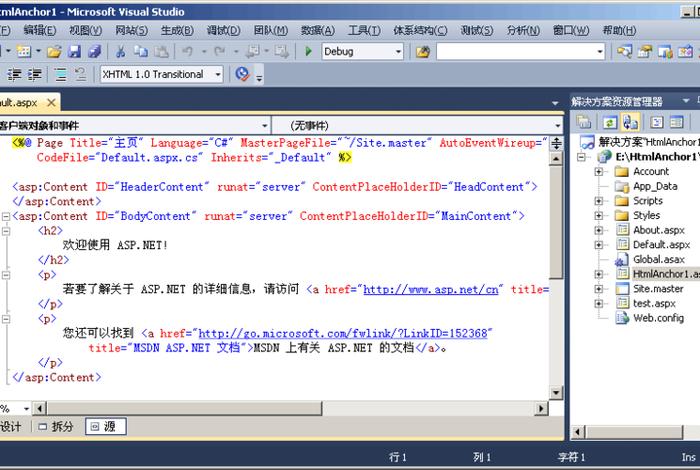Click the Undo arrow icon

point(188,52)
